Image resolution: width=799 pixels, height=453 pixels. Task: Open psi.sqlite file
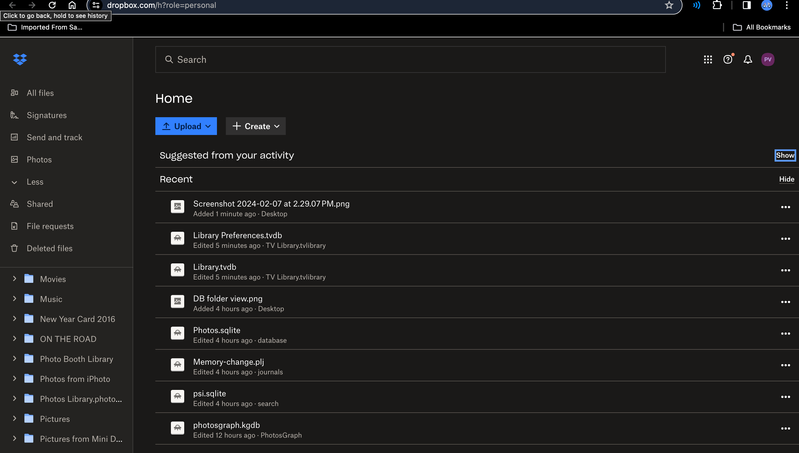point(209,393)
